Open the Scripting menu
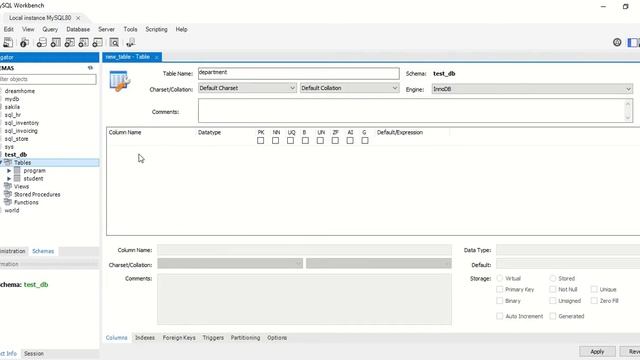The width and height of the screenshot is (640, 360). click(156, 29)
